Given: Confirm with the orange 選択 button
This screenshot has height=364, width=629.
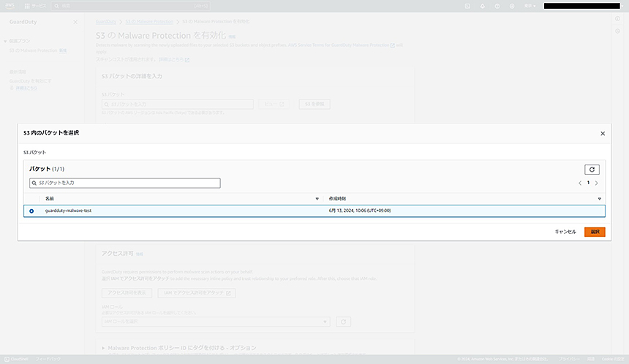Looking at the screenshot, I should [595, 232].
